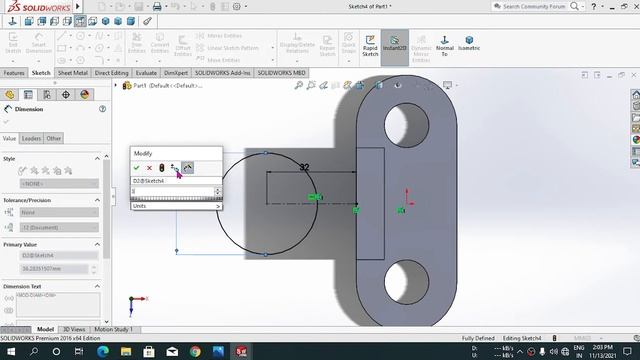Click the Rebuild traffic-light icon in Modify
The image size is (640, 360).
coord(162,168)
